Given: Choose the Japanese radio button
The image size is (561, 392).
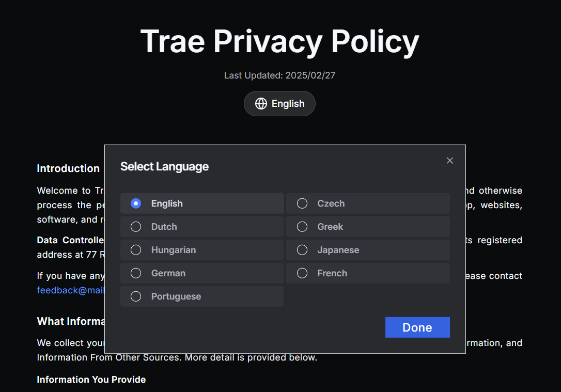Looking at the screenshot, I should click(302, 250).
